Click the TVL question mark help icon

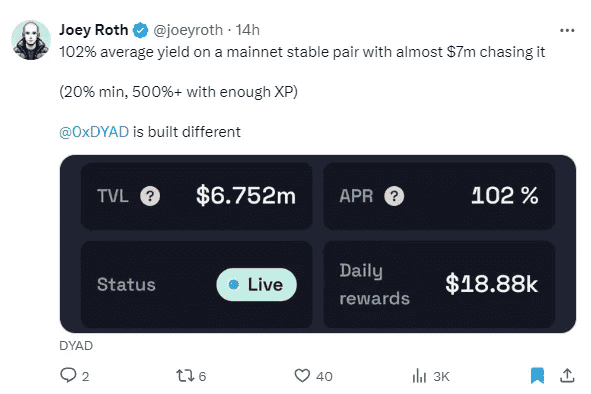(150, 196)
